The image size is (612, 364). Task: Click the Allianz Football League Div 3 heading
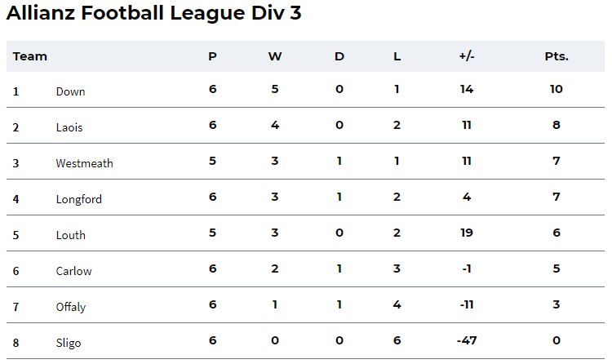pos(153,12)
